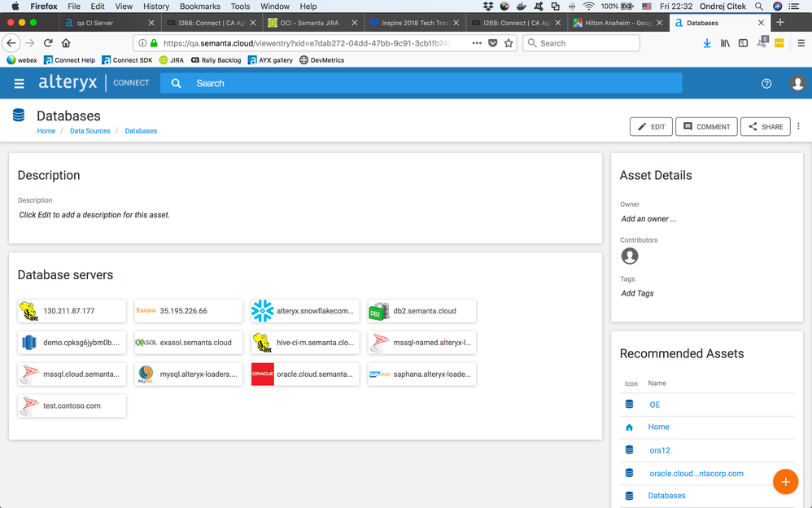Go to Home in the breadcrumb
812x508 pixels.
[x=46, y=131]
